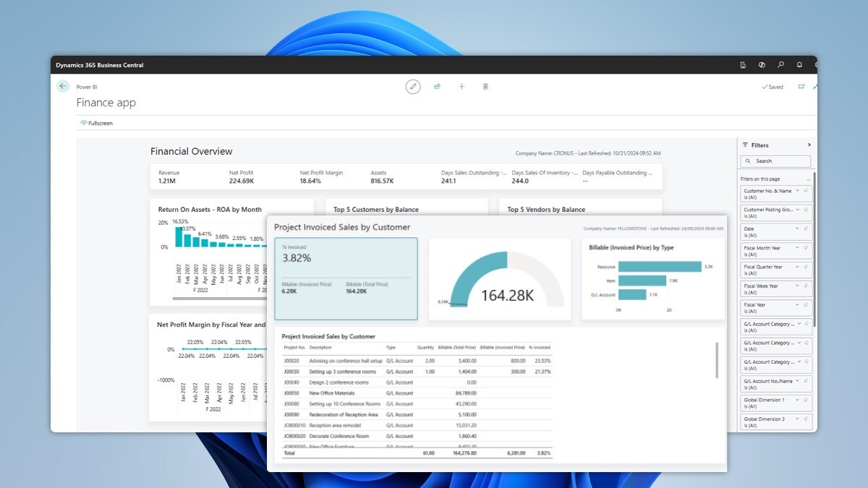Select the Edit pencil tool in toolbar

413,86
